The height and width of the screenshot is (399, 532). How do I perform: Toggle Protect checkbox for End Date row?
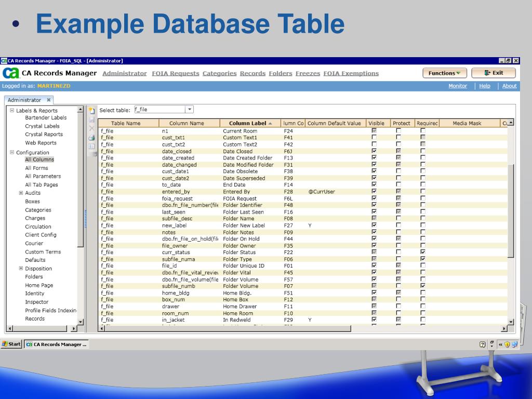tap(398, 184)
